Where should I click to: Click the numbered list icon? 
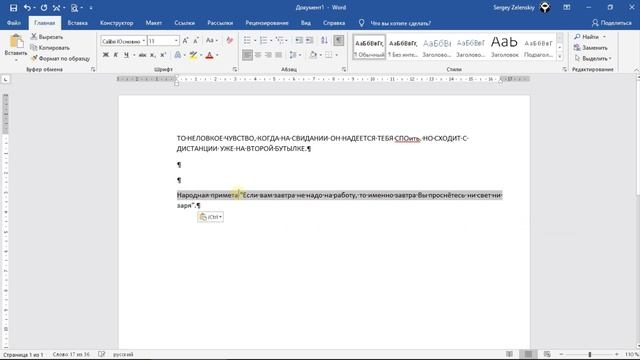[x=264, y=40]
